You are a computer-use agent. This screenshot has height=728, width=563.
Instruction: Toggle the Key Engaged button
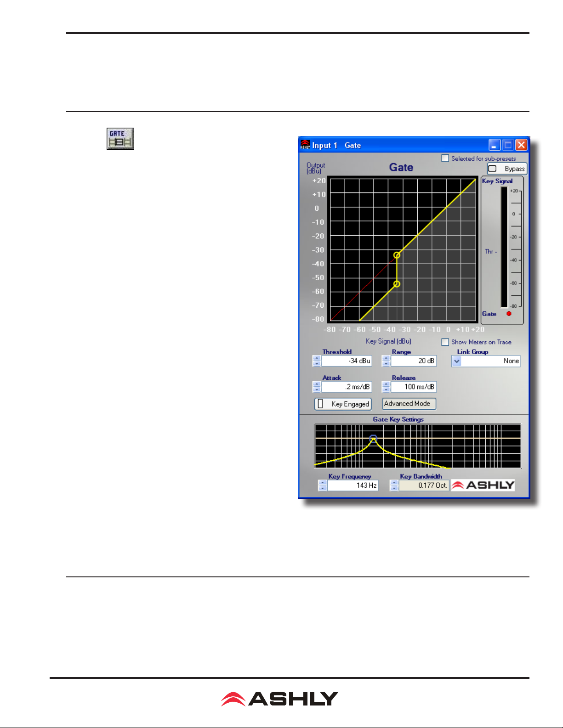(343, 404)
